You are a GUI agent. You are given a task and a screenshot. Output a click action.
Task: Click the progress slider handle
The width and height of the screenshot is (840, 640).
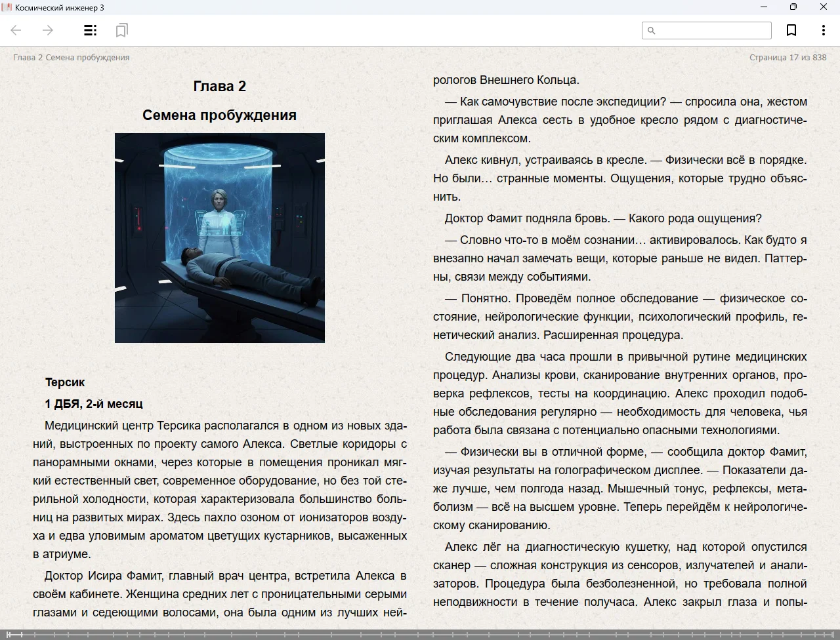pos(21,634)
